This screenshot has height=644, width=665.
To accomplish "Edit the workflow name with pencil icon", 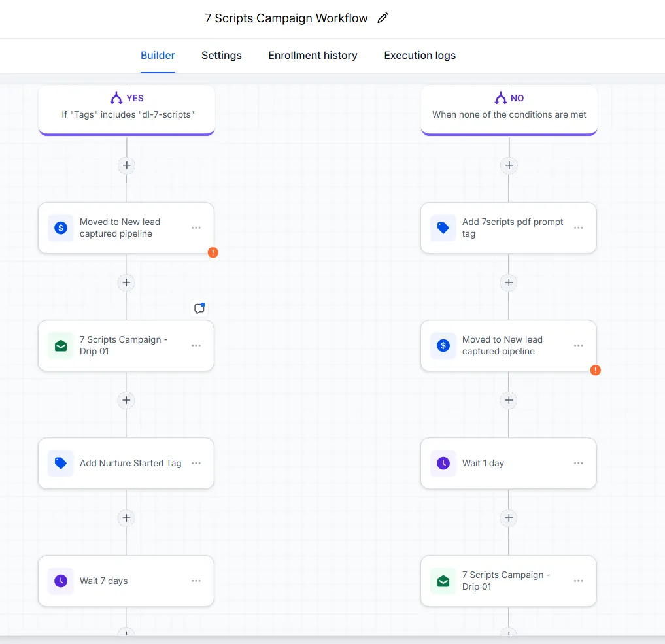I will pos(383,18).
